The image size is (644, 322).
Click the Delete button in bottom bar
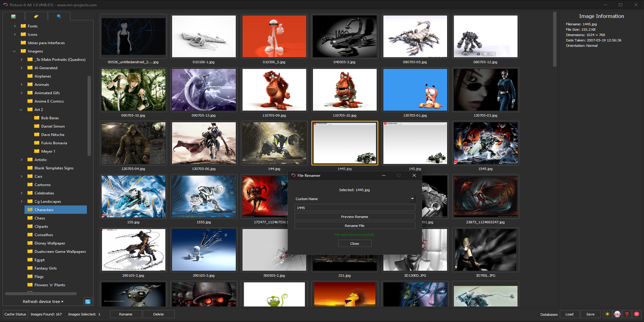[158, 314]
